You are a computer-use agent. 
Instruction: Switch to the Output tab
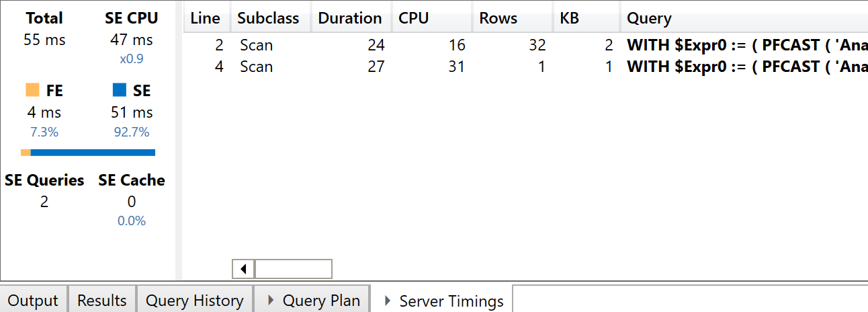[x=34, y=300]
